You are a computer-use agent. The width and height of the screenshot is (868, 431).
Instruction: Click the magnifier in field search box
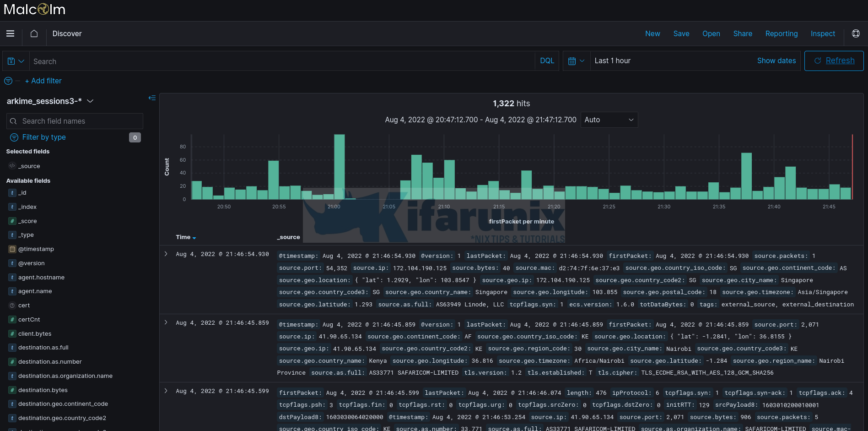13,121
